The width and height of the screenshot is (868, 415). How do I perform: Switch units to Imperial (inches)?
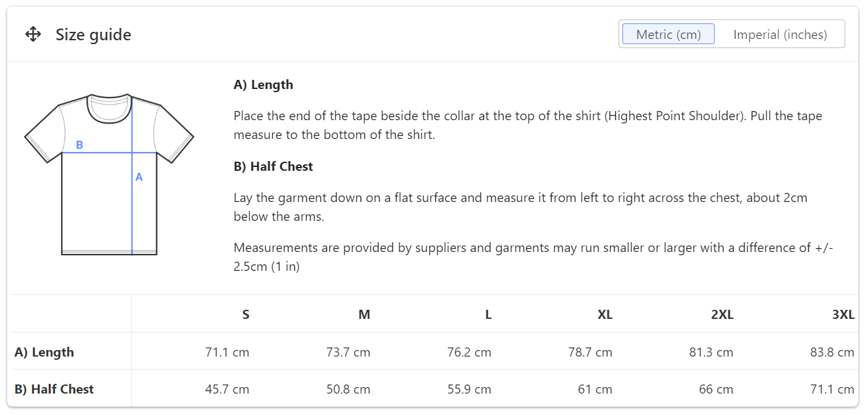click(780, 34)
